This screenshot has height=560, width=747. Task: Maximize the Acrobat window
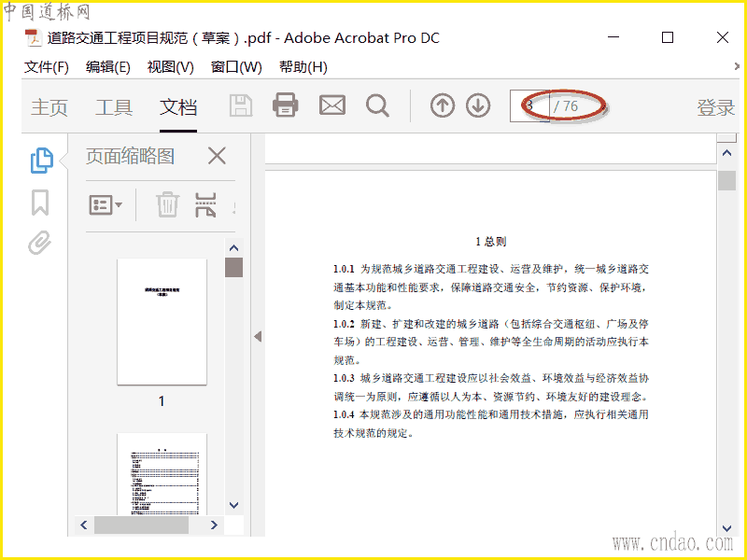668,37
